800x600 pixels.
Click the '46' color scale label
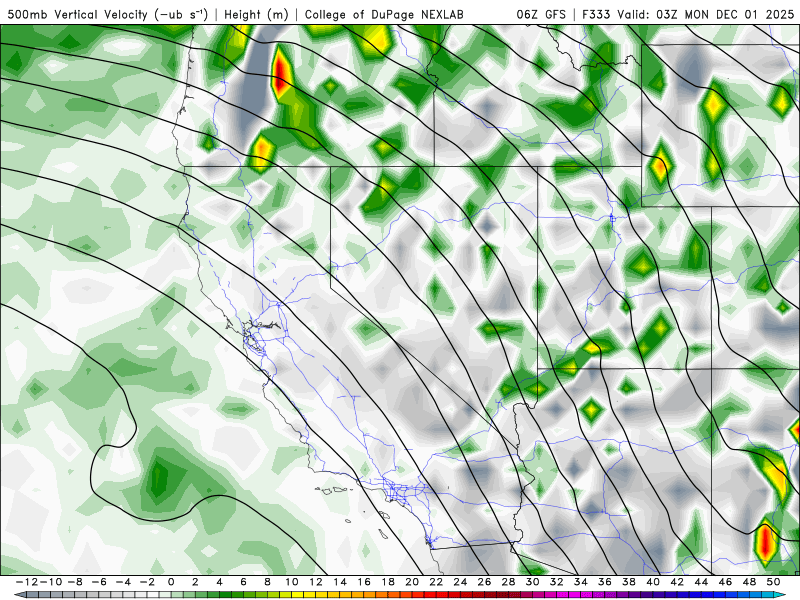point(725,582)
